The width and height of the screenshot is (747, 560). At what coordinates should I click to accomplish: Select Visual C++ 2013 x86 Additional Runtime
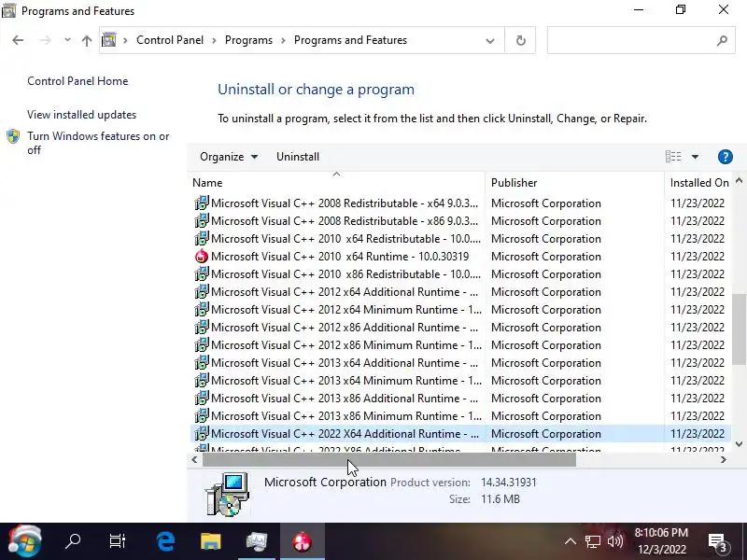click(460, 399)
